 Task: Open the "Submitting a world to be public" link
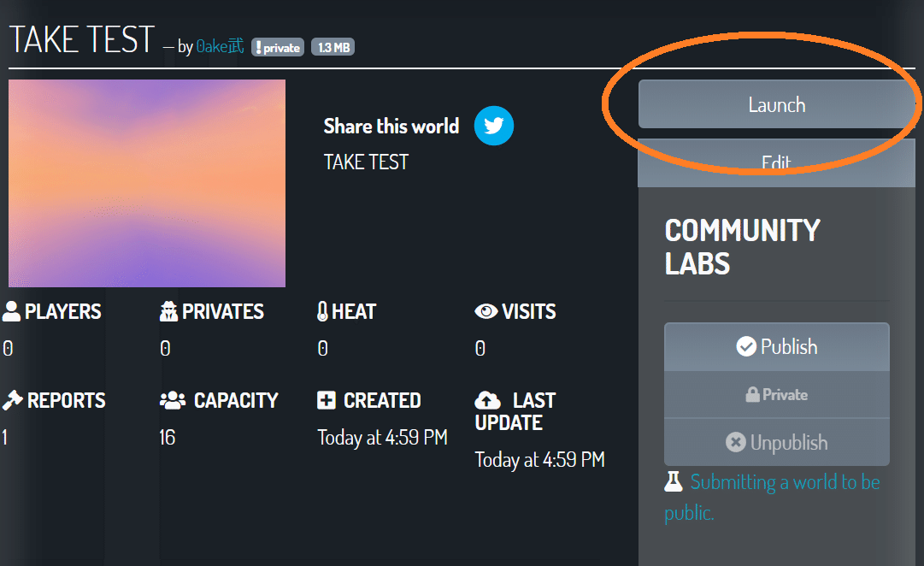click(784, 483)
